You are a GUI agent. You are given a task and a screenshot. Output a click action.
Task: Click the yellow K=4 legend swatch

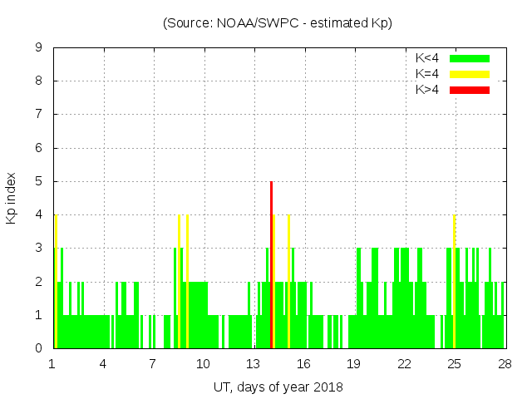click(470, 74)
